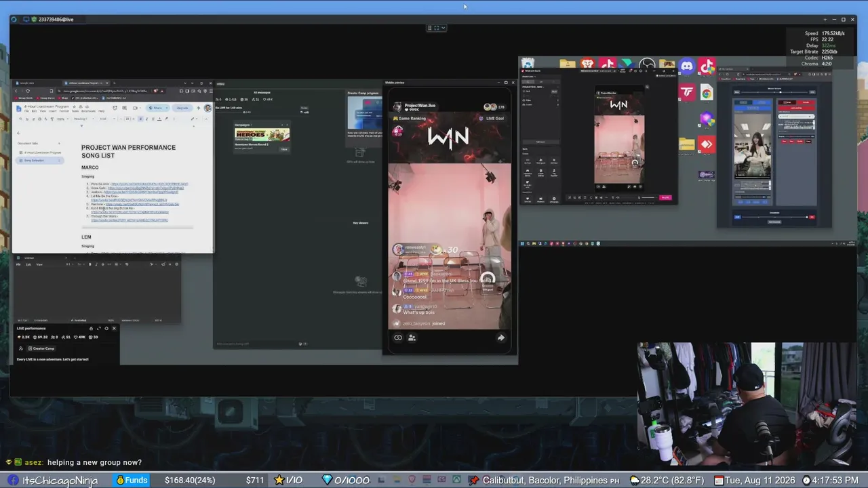Screen dimensions: 868x488
Task: Reload the Chrome page with Docs open
Action: point(27,91)
